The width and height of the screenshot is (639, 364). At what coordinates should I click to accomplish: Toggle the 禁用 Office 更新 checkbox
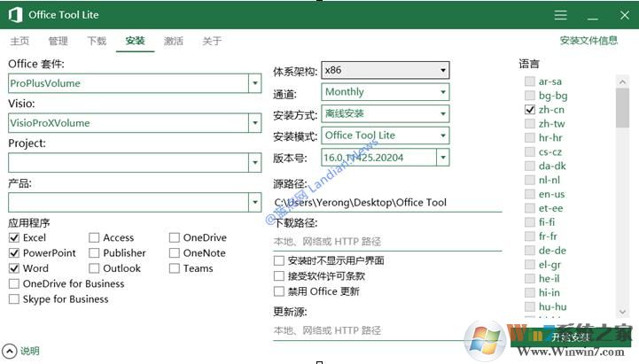coord(279,291)
